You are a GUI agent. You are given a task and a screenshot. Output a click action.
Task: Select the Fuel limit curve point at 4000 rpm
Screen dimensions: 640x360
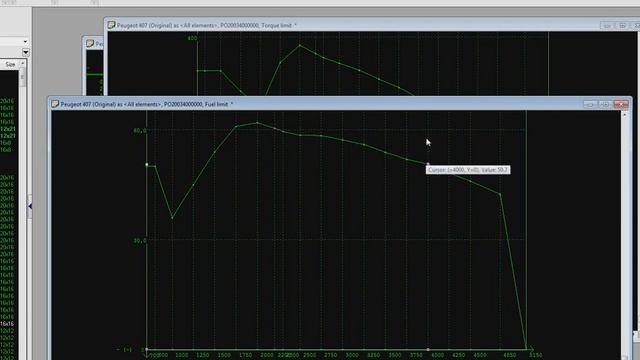click(428, 164)
